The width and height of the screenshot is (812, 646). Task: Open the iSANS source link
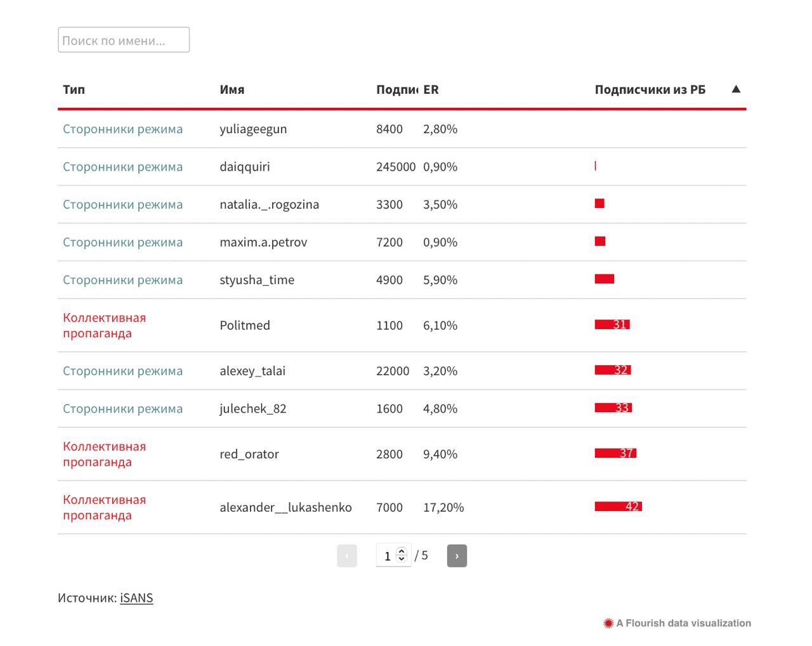[136, 598]
